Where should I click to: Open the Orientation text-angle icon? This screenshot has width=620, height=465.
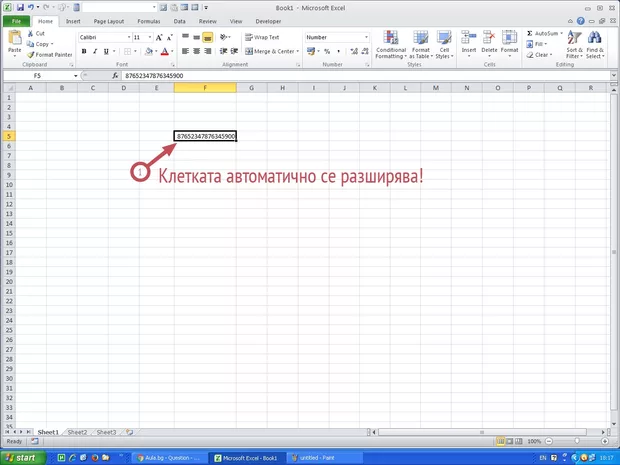coord(224,37)
